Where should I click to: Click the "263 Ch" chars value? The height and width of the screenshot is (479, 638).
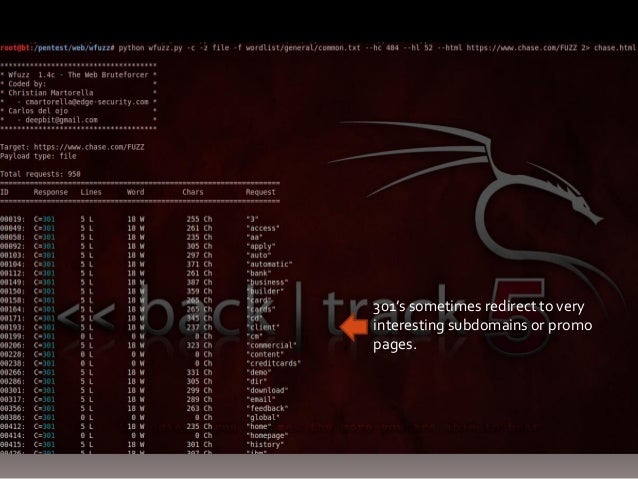click(199, 408)
